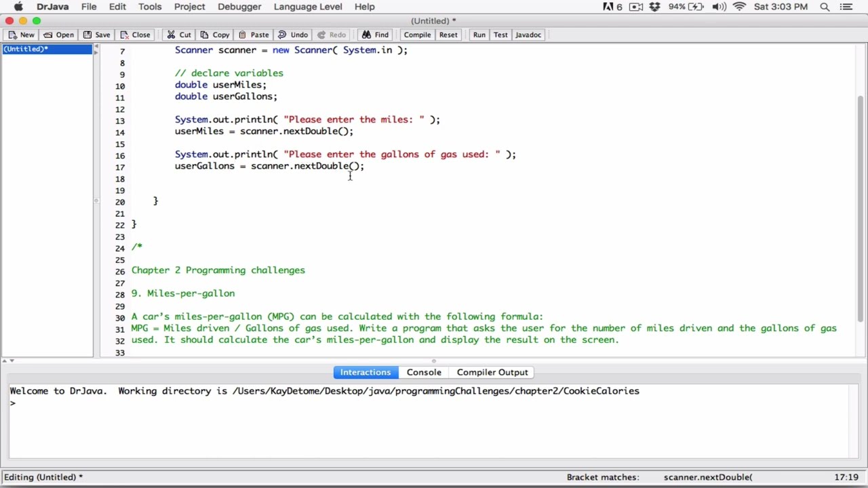
Task: Click the double userMiles declaration line
Action: tap(220, 85)
